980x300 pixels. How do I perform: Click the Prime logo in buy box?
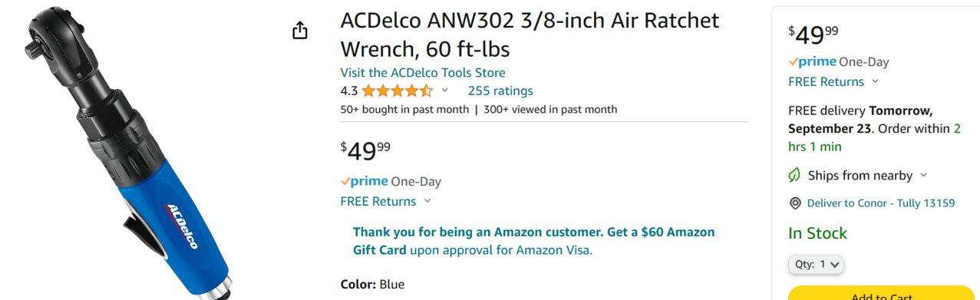(812, 62)
